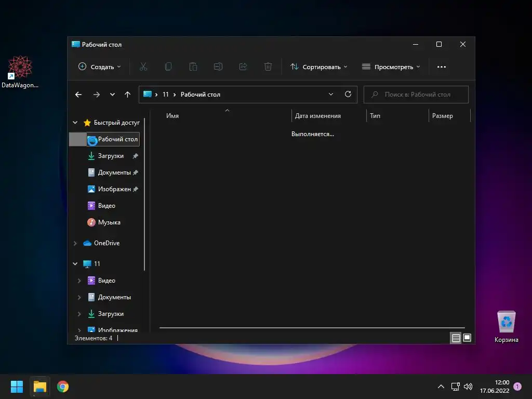This screenshot has width=532, height=399.
Task: Sort by Размер column header
Action: pos(443,116)
